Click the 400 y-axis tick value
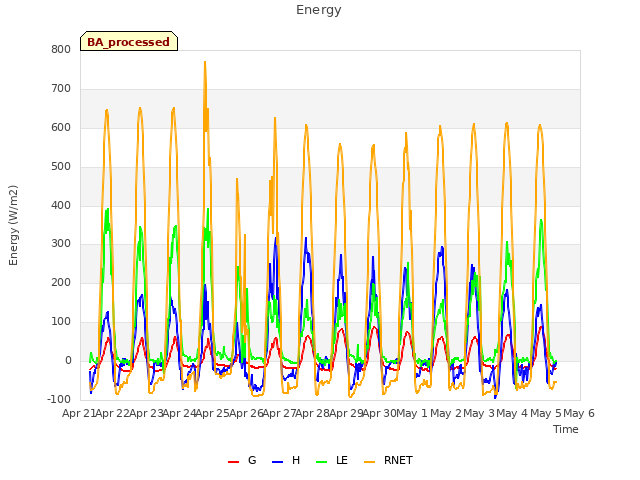Screen dimensions: 640x480 click(61, 205)
